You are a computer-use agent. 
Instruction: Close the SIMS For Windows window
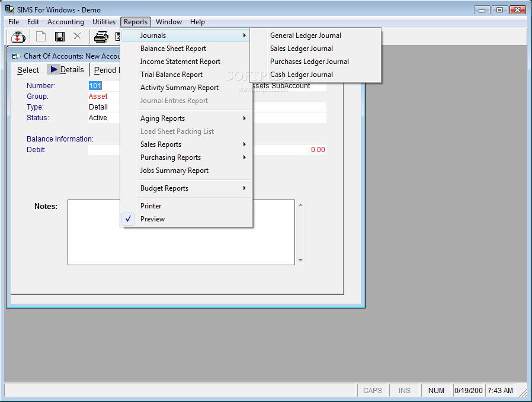click(x=517, y=10)
